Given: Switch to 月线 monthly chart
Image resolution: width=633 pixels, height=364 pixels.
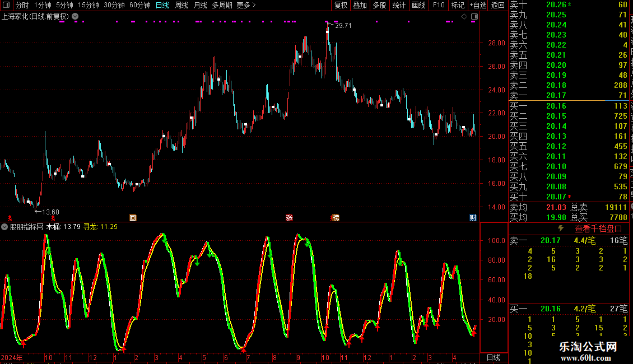Looking at the screenshot, I should click(200, 5).
